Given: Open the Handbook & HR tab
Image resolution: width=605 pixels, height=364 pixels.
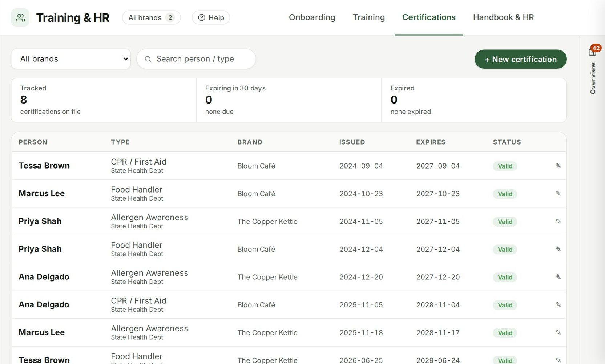Looking at the screenshot, I should click(x=504, y=17).
